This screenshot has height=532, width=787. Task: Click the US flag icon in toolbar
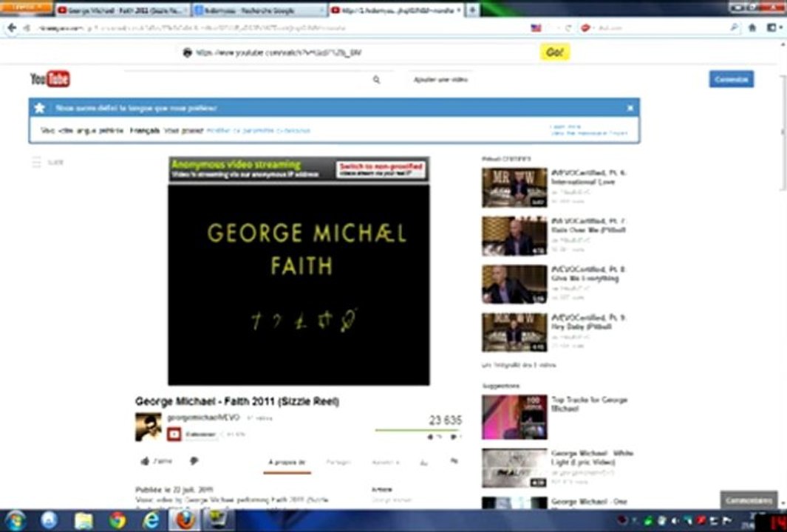pos(536,28)
